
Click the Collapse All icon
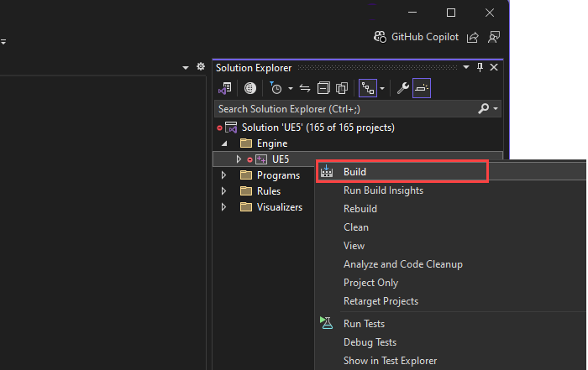323,88
